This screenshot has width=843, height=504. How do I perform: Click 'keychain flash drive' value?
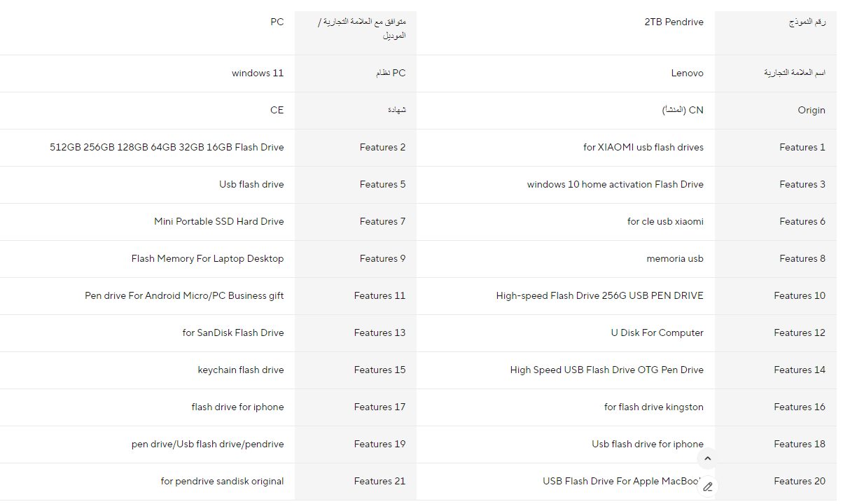click(241, 370)
